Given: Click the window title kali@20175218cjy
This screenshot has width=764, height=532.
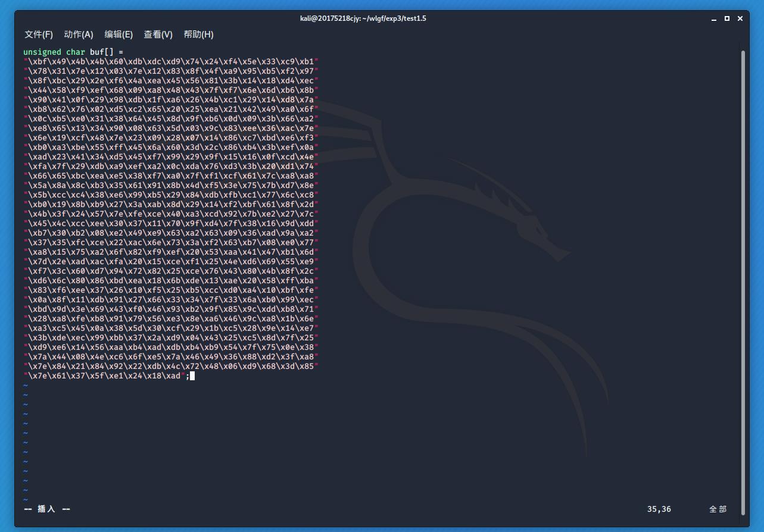Looking at the screenshot, I should pos(363,18).
